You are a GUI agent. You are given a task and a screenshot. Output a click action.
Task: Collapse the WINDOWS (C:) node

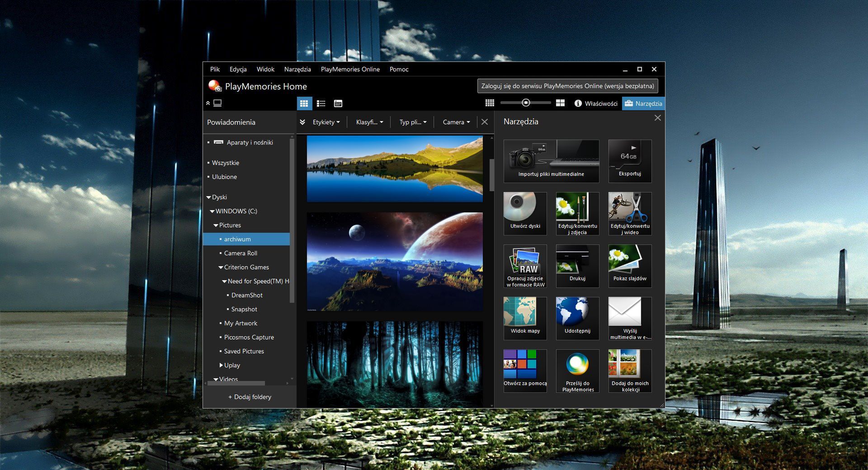click(x=212, y=211)
